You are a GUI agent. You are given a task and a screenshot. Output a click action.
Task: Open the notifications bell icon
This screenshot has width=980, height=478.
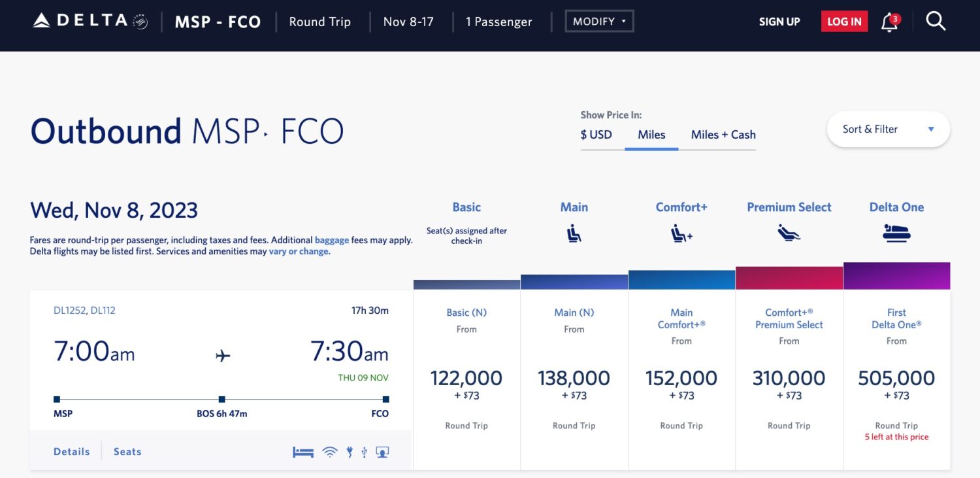889,22
